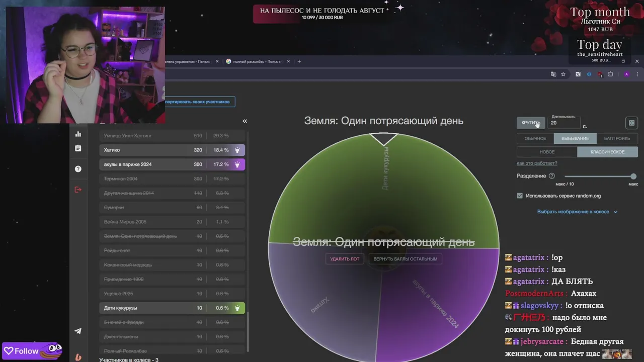Close the панель управления browser tab

click(x=217, y=61)
